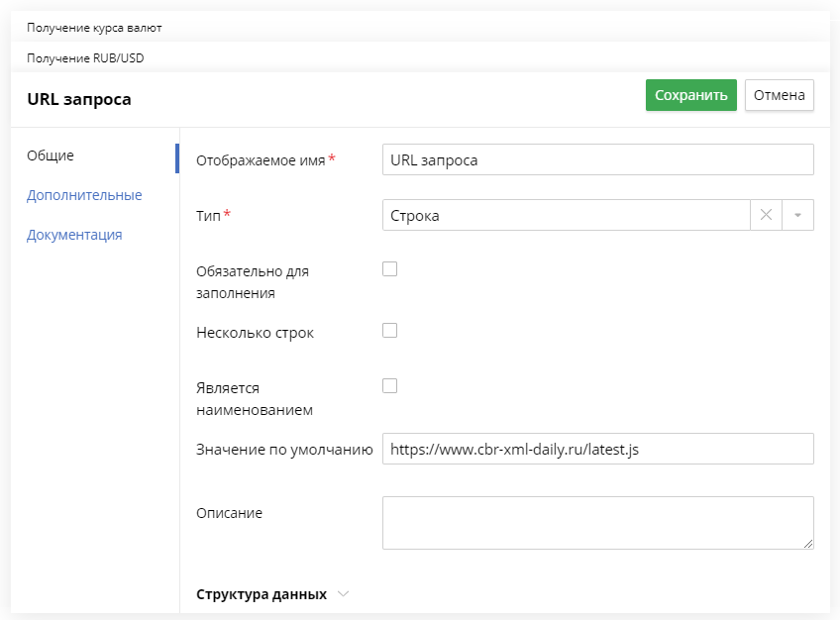Open the Тип dropdown arrow
840x620 pixels.
(x=797, y=215)
